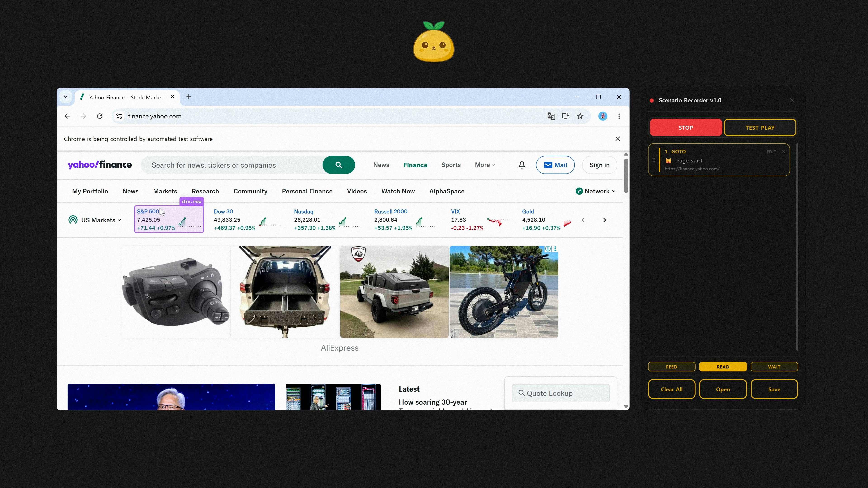Open the Chrome three-dot menu
Viewport: 868px width, 488px height.
pyautogui.click(x=619, y=116)
